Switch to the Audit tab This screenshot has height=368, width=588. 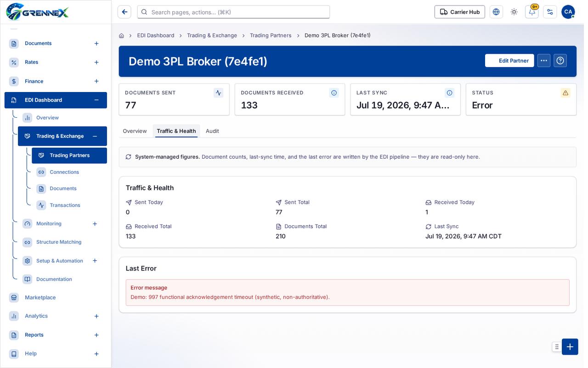[x=212, y=131]
